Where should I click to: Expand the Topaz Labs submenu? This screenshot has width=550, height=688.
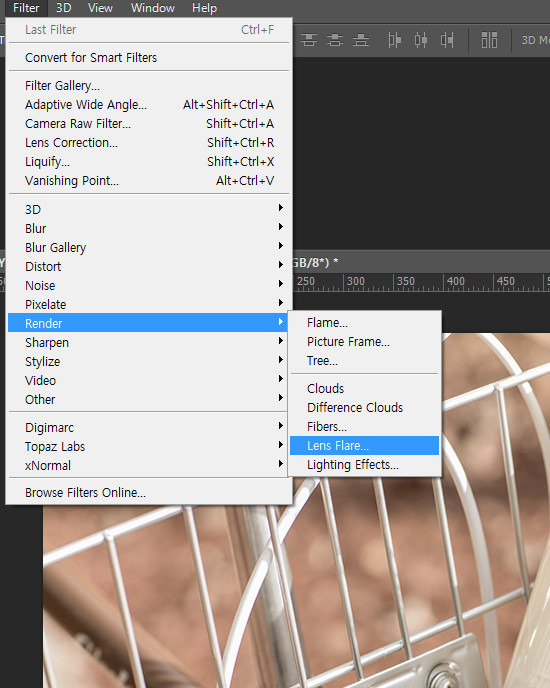150,447
